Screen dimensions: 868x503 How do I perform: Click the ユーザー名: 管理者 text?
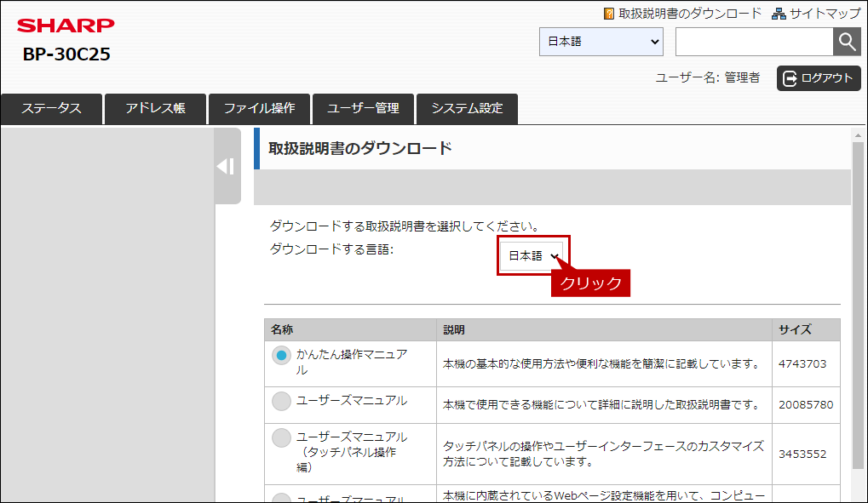point(708,78)
